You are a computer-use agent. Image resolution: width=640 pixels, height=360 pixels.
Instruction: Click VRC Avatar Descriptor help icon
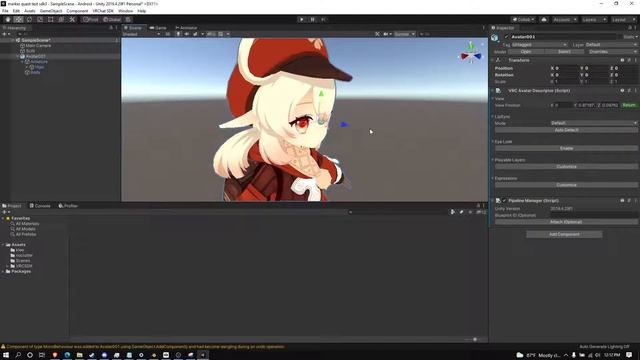pyautogui.click(x=622, y=91)
